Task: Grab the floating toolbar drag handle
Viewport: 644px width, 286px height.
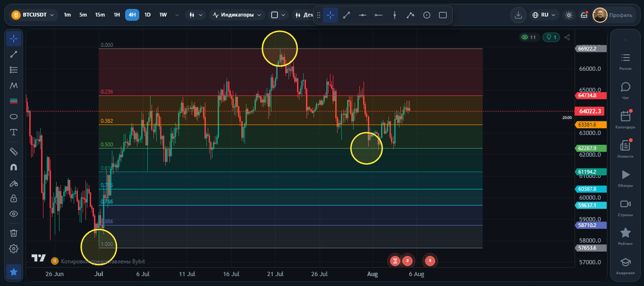Action: point(319,15)
